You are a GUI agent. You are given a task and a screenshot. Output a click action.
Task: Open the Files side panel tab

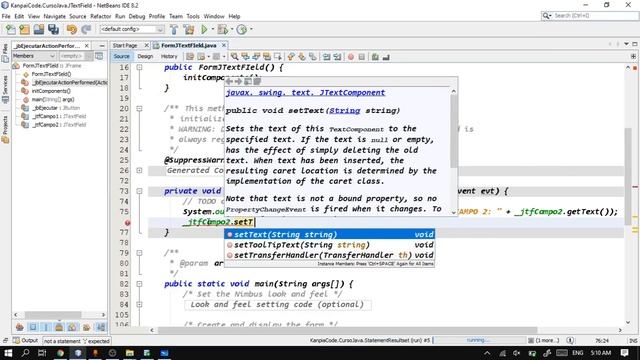click(x=5, y=53)
